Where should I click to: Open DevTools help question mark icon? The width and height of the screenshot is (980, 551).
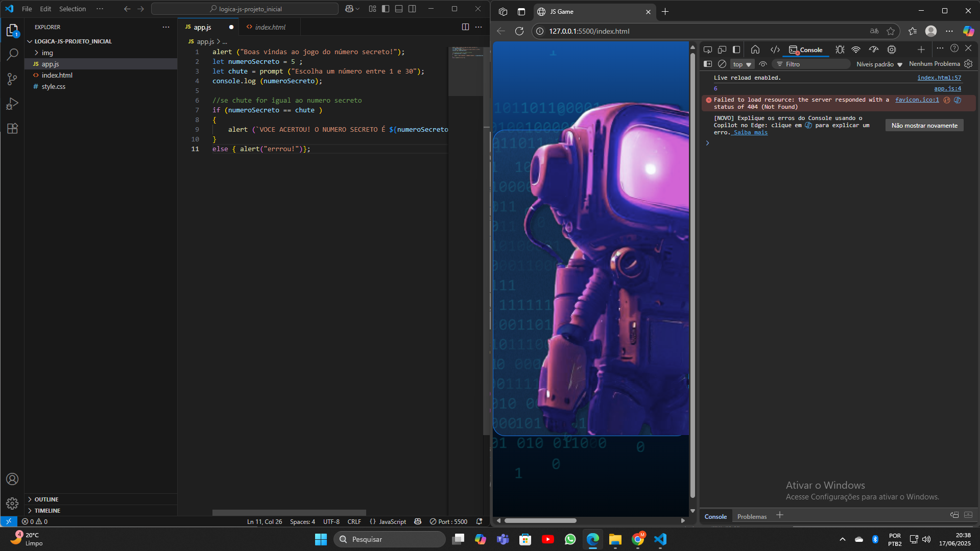954,49
